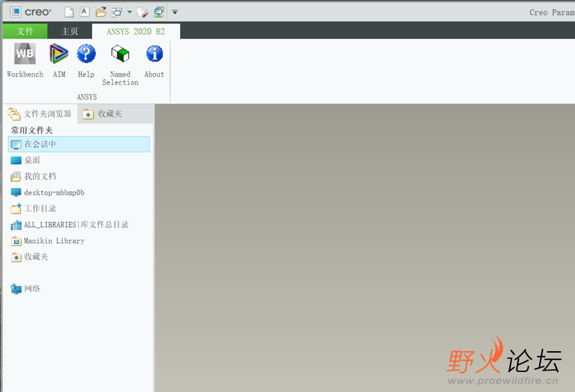Image resolution: width=575 pixels, height=392 pixels.
Task: Expand the windows dropdown arrow
Action: pos(129,12)
